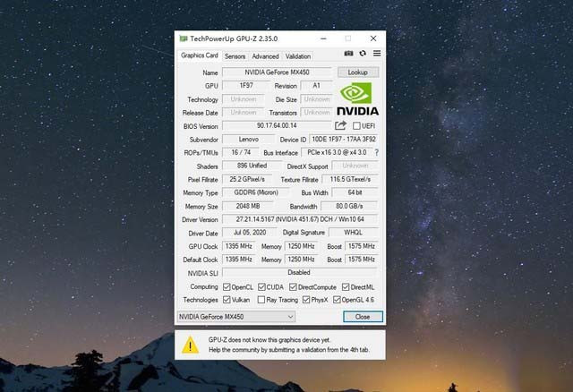The height and width of the screenshot is (392, 573).
Task: Open the NVIDIA GeForce MX450 device dropdown
Action: point(236,317)
